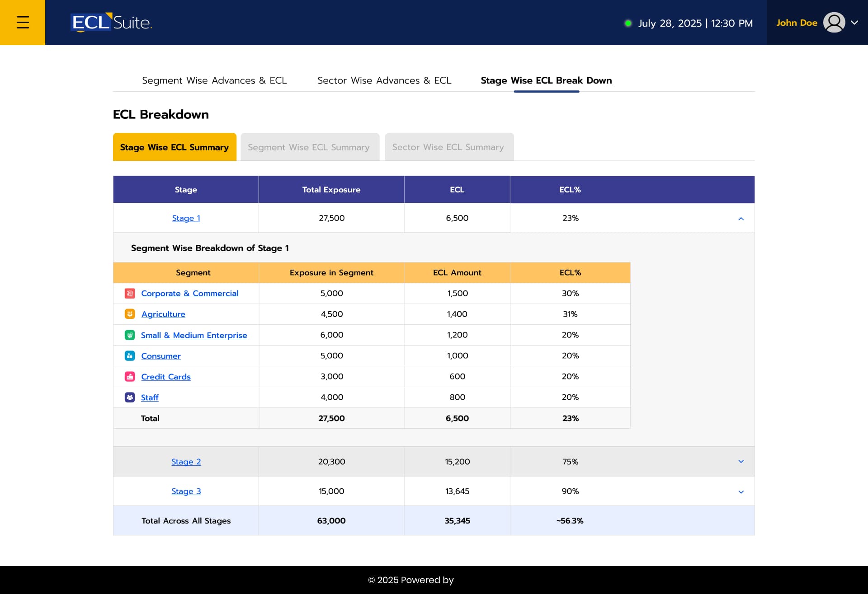Click the Small & Medium Enterprise icon
868x594 pixels.
click(130, 335)
